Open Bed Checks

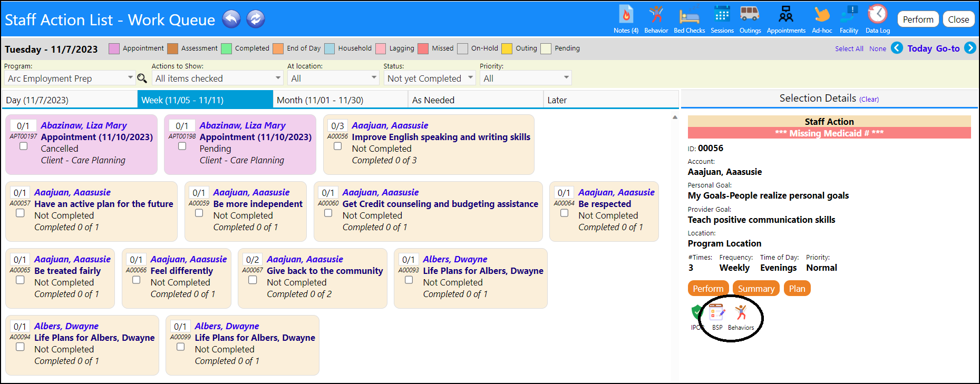(689, 19)
